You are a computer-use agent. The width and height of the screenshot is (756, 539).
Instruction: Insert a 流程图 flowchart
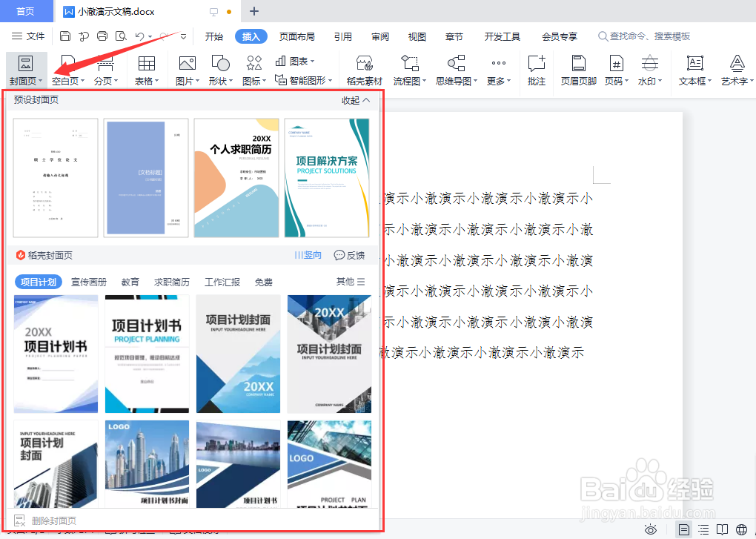(410, 70)
